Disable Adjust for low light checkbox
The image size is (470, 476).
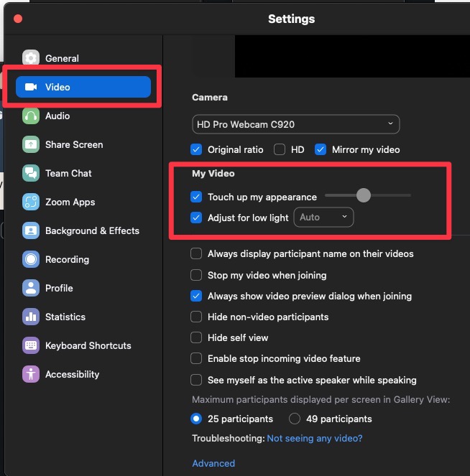pos(196,218)
